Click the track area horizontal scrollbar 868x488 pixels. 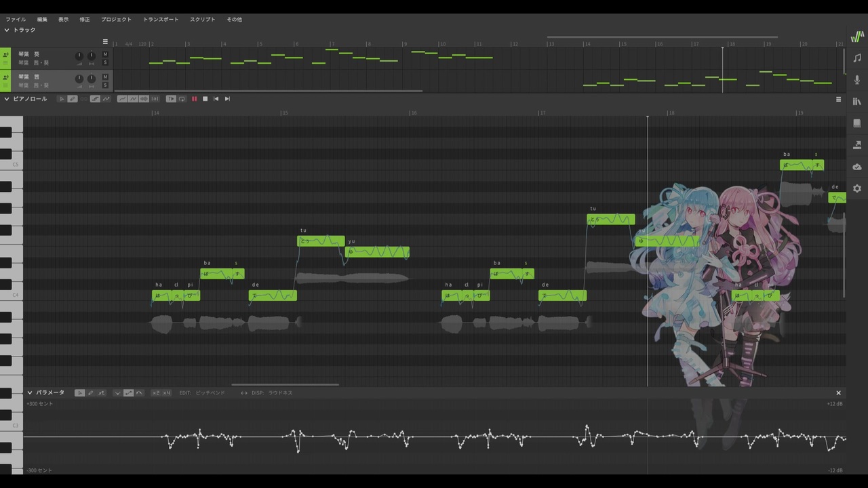269,91
